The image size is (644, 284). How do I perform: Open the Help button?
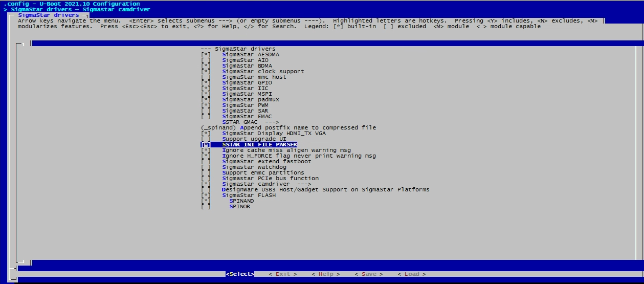(x=325, y=274)
